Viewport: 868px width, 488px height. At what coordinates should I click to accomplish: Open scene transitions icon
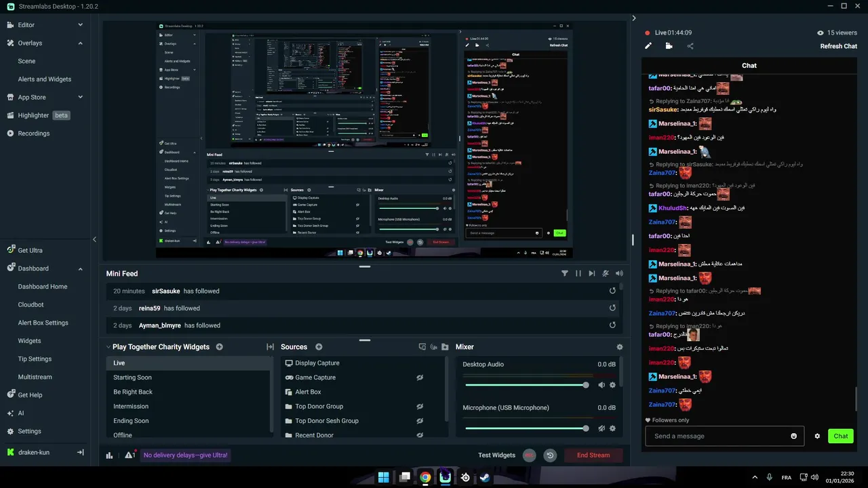click(x=270, y=347)
